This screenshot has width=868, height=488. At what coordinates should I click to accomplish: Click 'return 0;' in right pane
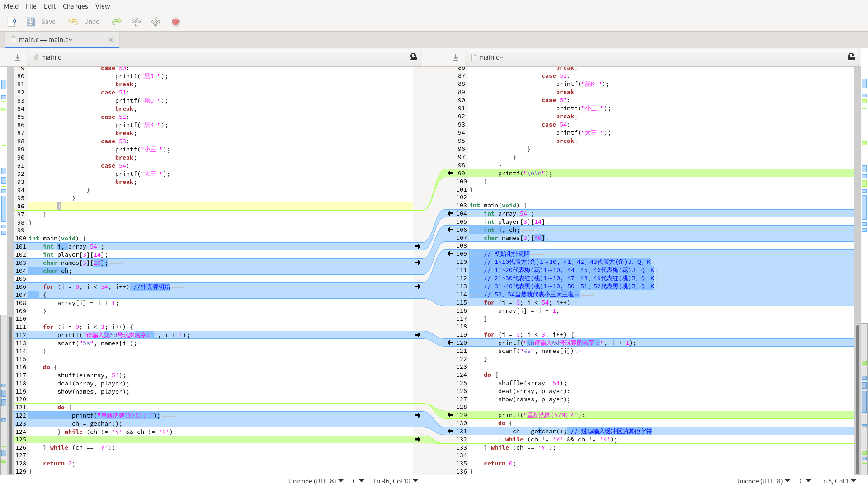(500, 463)
